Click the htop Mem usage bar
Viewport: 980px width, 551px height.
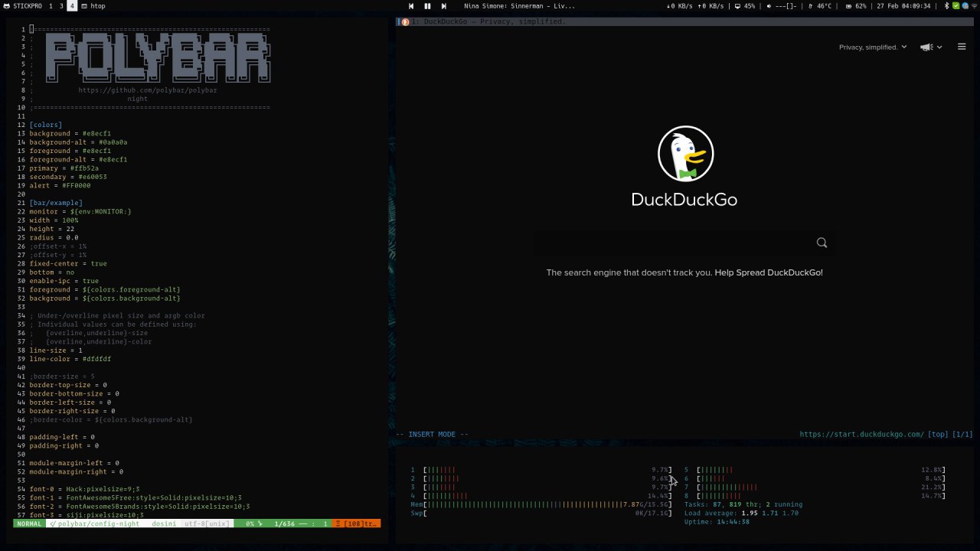(541, 504)
